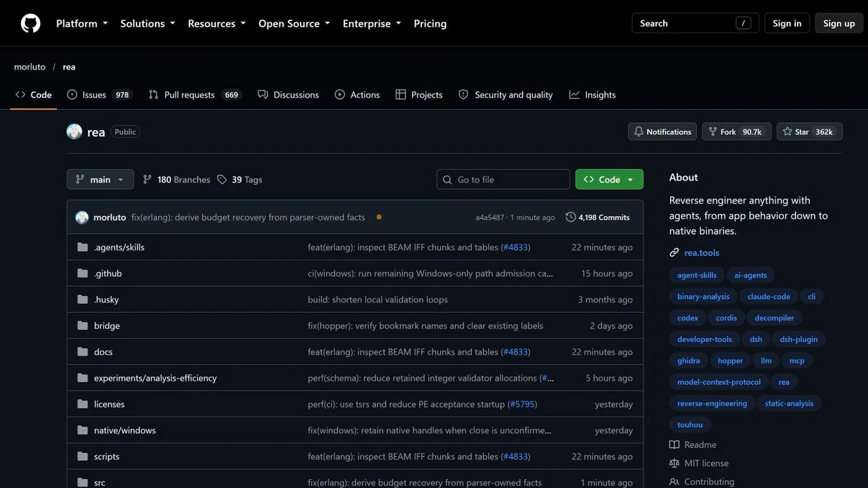Expand the Solutions menu
Viewport: 868px width, 488px height.
tap(148, 23)
